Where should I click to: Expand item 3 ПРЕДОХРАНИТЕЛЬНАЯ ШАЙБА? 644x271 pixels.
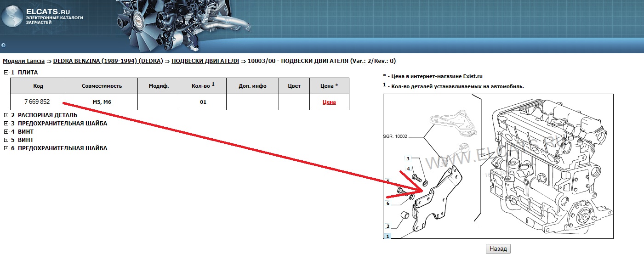coord(6,124)
